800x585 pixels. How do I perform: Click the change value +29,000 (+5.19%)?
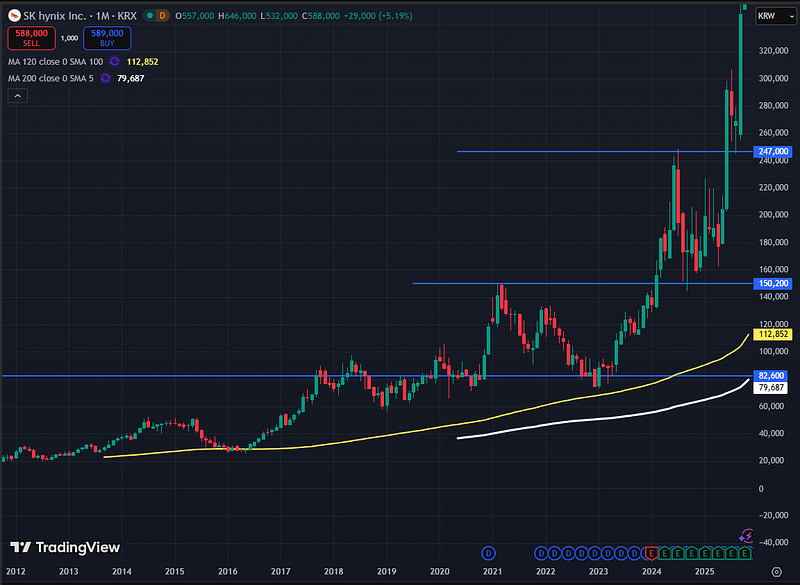[x=378, y=16]
